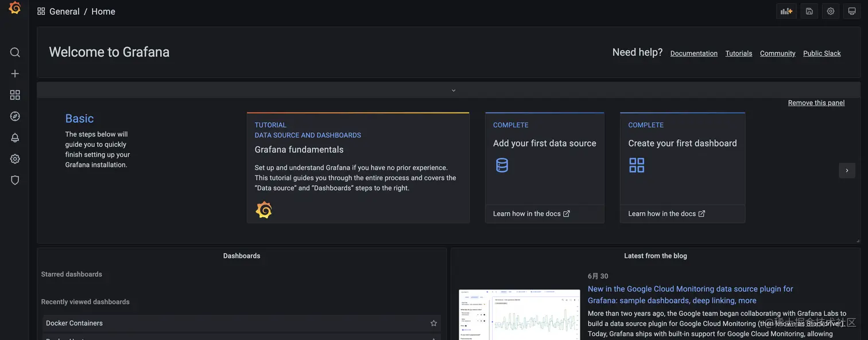This screenshot has height=340, width=868.
Task: Star the Docker Containers dashboard
Action: coord(433,323)
